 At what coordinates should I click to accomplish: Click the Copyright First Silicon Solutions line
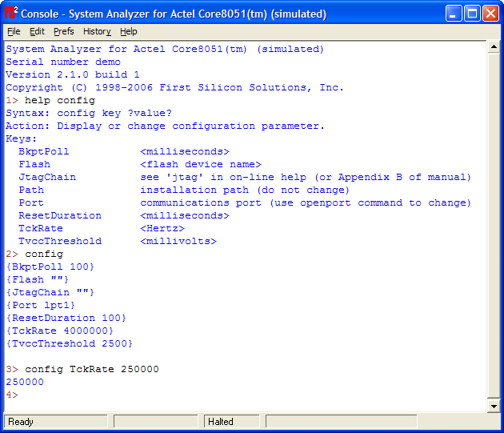[x=175, y=87]
